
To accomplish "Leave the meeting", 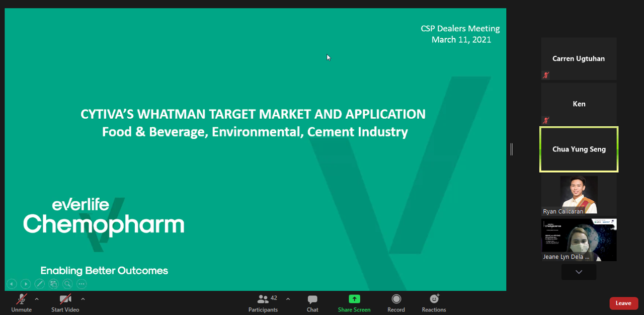I will pyautogui.click(x=623, y=303).
